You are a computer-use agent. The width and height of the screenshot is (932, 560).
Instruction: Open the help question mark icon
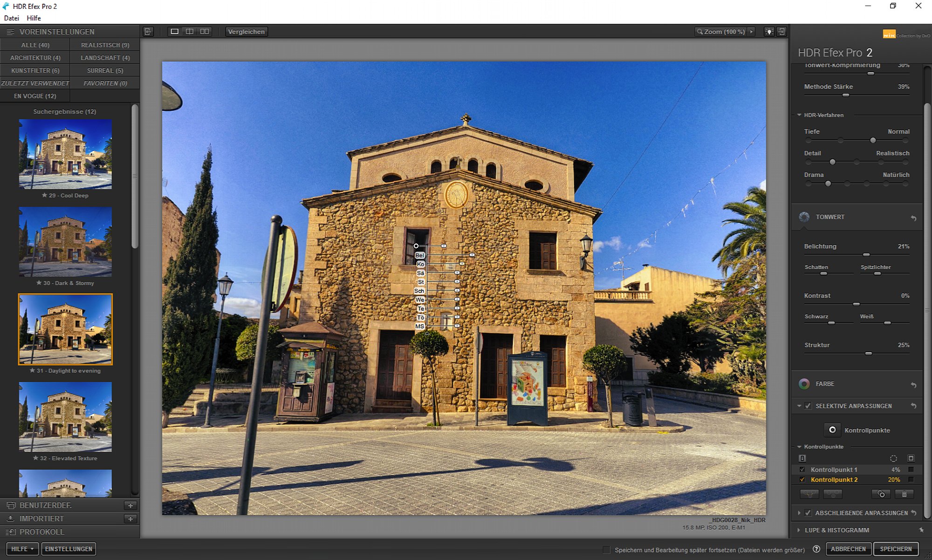(816, 549)
